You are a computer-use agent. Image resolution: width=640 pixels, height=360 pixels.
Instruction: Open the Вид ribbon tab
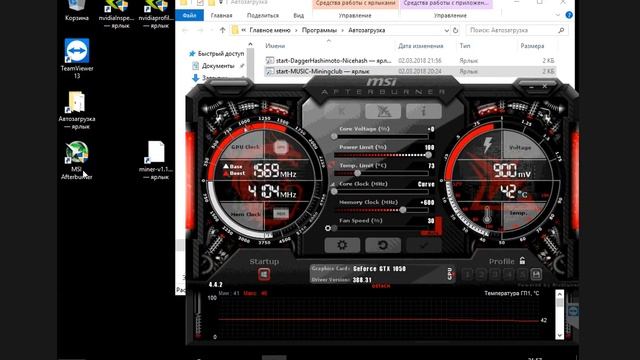pos(298,15)
